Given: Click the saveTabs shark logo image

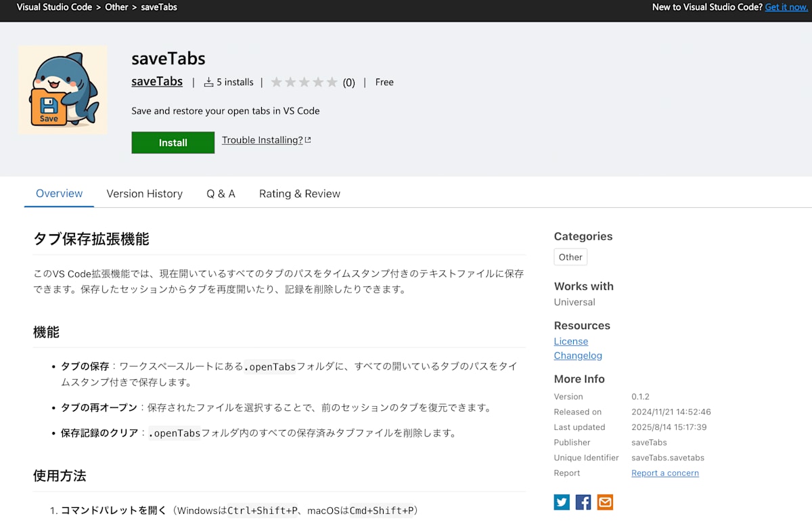Looking at the screenshot, I should [63, 89].
